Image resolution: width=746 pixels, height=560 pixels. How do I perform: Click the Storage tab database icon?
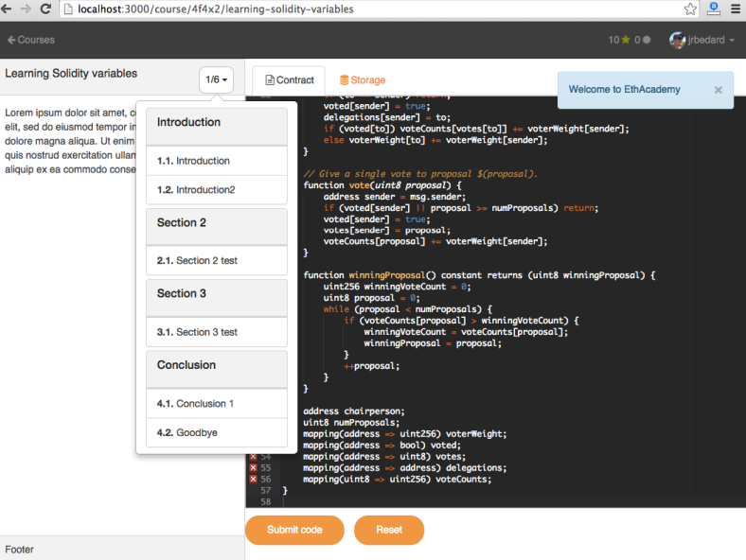click(344, 80)
